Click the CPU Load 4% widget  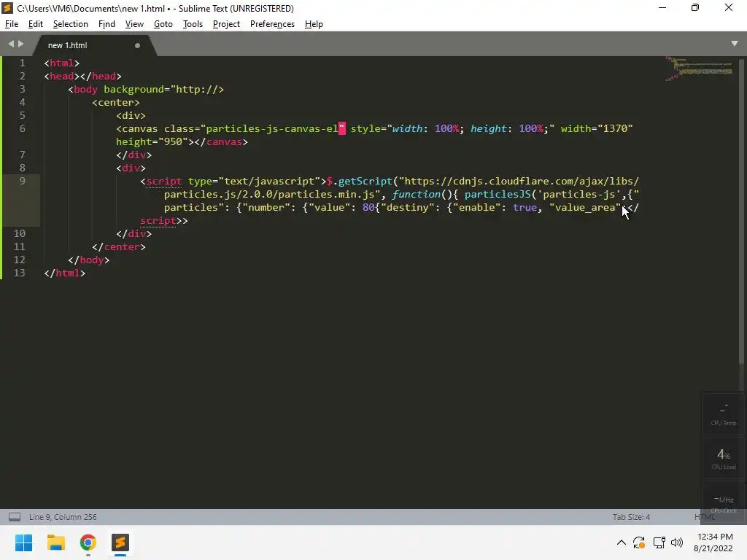click(x=723, y=458)
